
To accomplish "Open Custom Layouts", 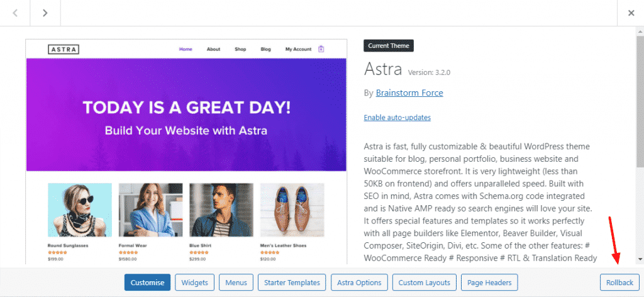I will point(425,282).
